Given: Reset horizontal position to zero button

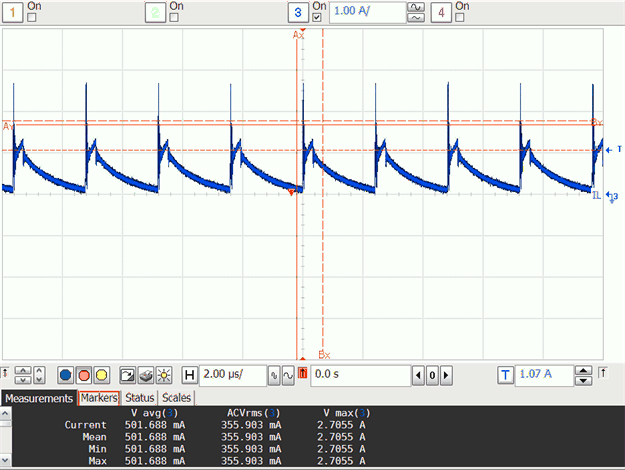Looking at the screenshot, I should (x=432, y=376).
